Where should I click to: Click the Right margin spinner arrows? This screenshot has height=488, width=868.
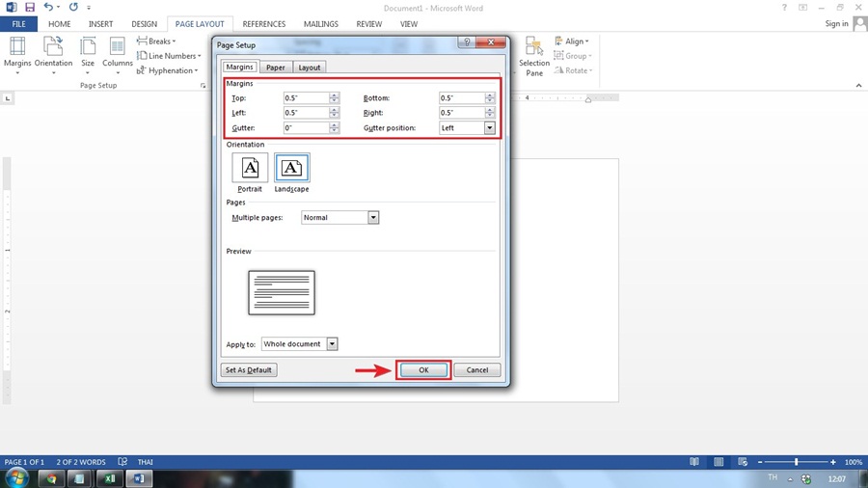coord(489,112)
